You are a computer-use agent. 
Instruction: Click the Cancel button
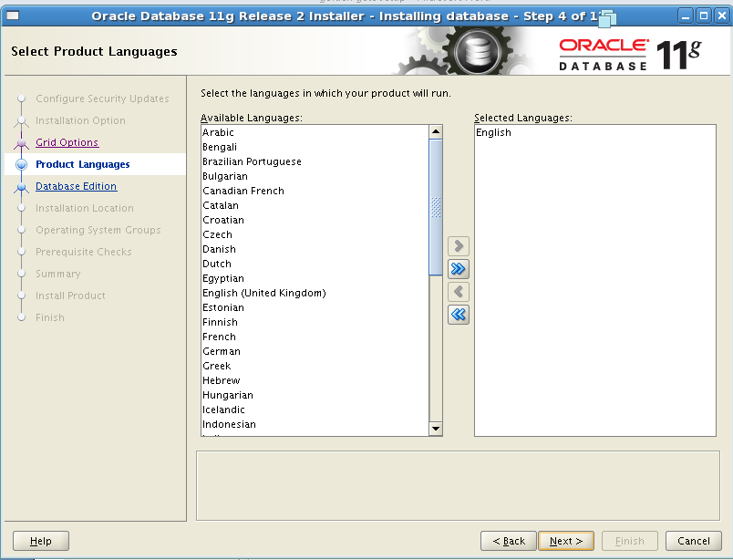point(694,541)
